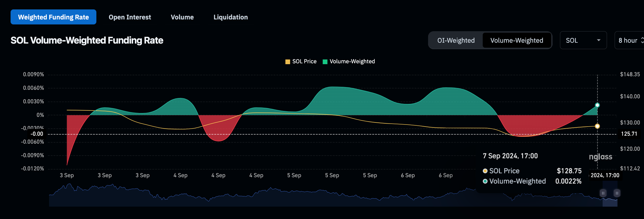This screenshot has width=644, height=219.
Task: Toggle the Volume-Weighted legend series
Action: pyautogui.click(x=349, y=62)
